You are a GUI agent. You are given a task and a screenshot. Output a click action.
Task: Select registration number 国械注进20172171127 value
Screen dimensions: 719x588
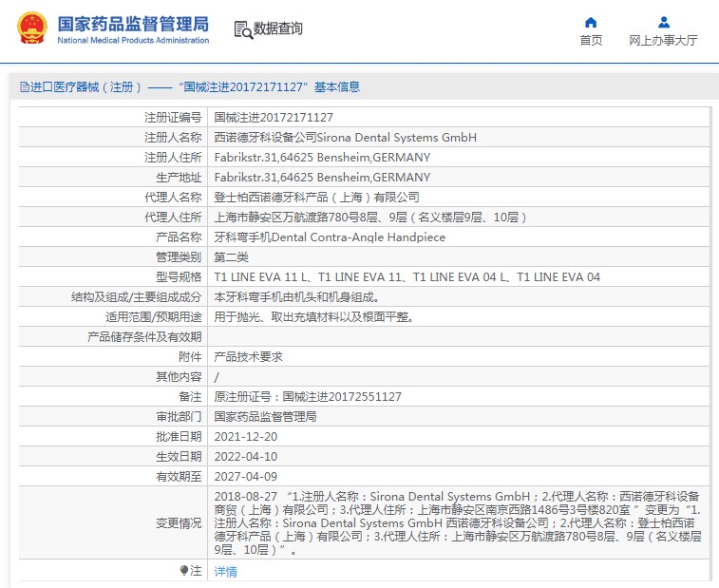[x=274, y=118]
